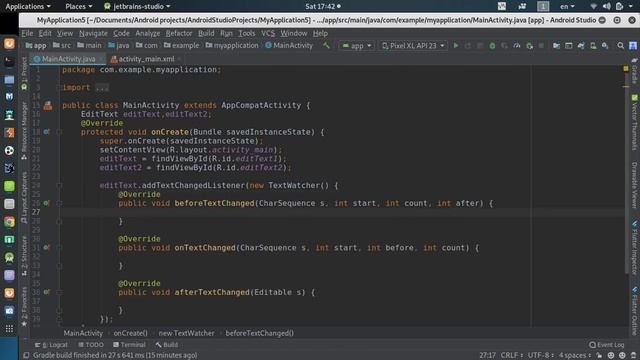Click the onCreate() breadcrumb at editor bottom
Viewport: 640px width, 360px height.
131,333
